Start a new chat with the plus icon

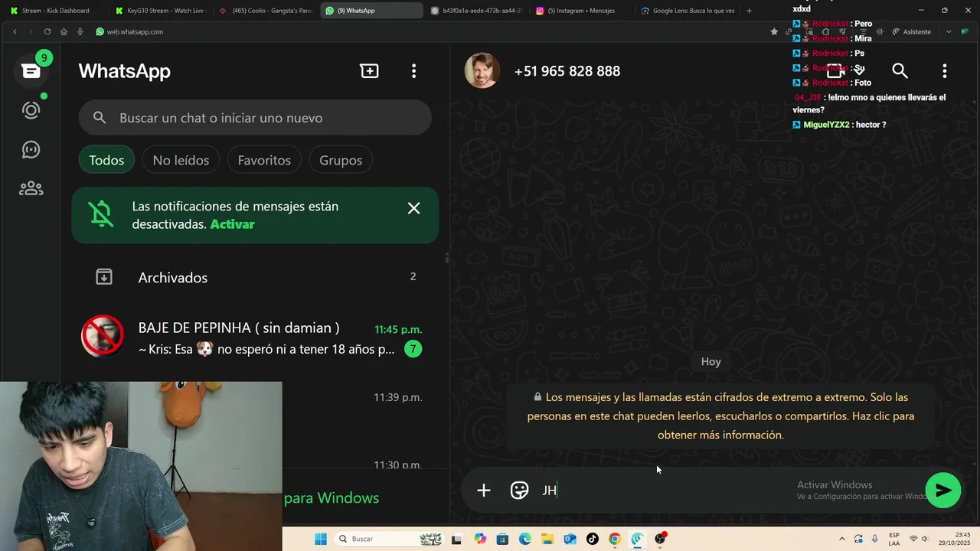click(369, 71)
